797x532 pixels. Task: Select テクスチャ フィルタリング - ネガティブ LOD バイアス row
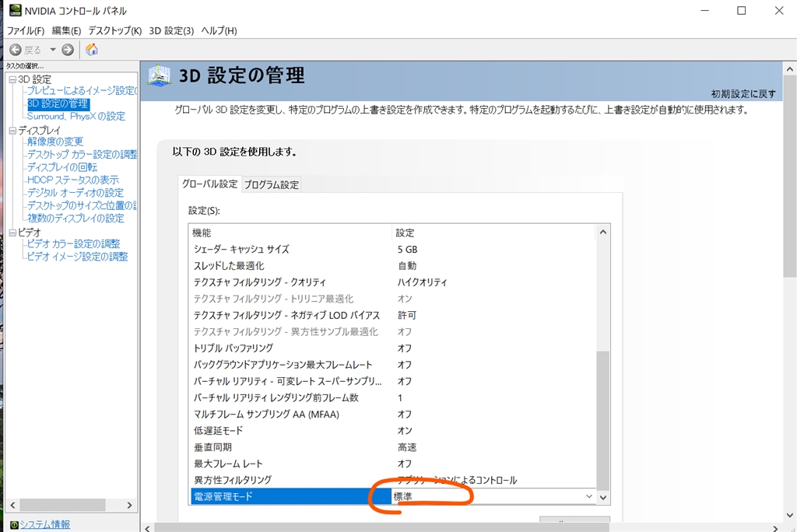click(x=392, y=316)
